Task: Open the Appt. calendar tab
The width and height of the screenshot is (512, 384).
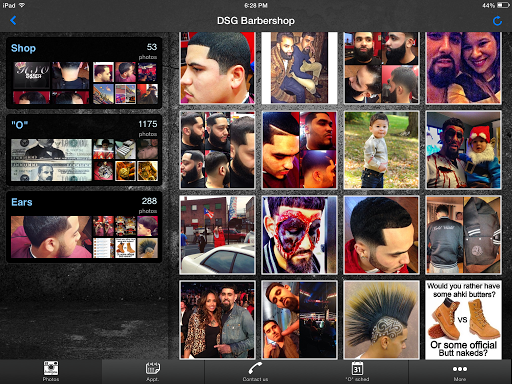Action: tap(153, 371)
